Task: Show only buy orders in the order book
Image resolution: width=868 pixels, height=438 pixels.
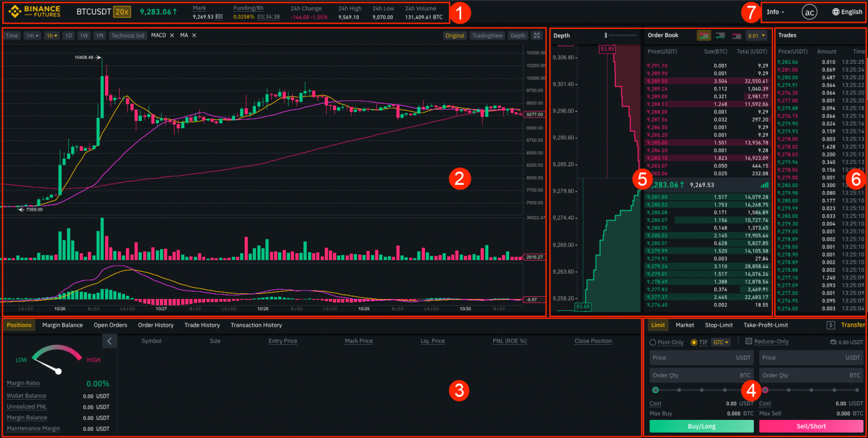Action: tap(720, 35)
